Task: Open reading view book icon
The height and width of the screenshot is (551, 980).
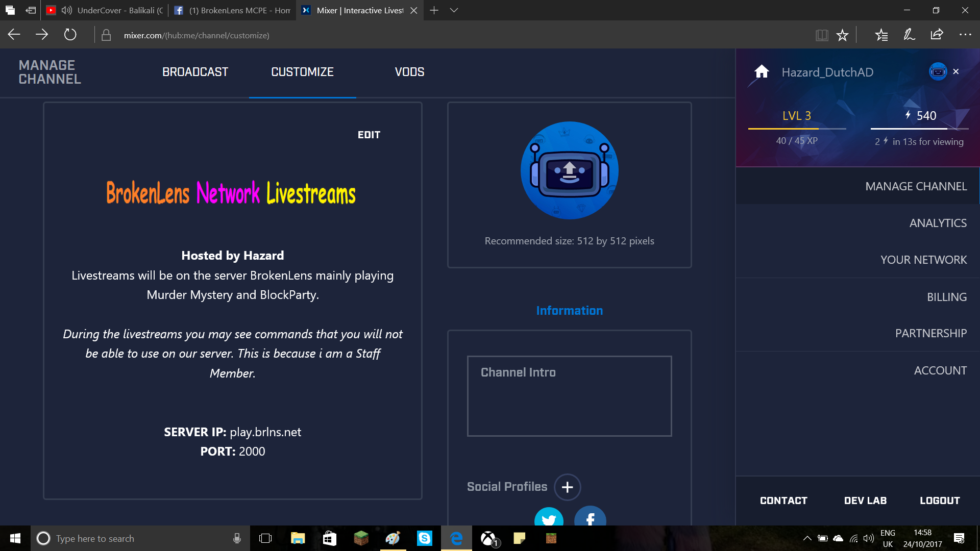Action: [821, 35]
